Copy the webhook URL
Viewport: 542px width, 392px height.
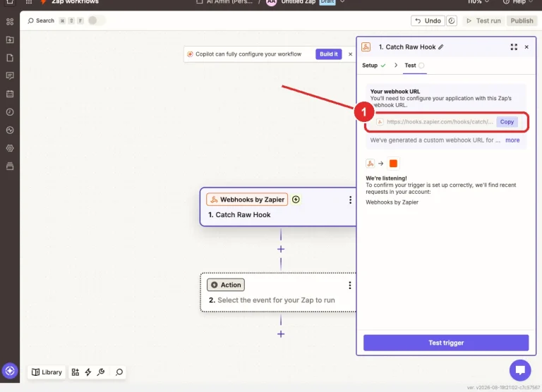[507, 122]
